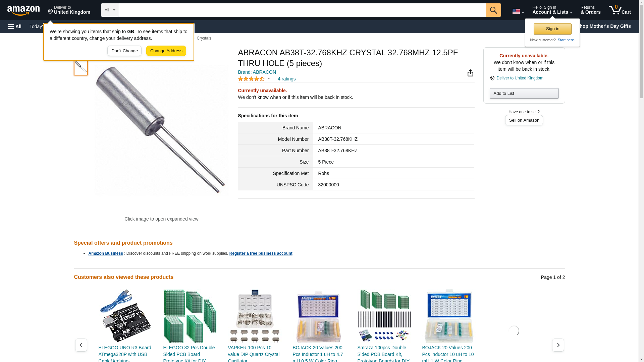Screen dimensions: 644x362
Task: Open the ELEGOO UNO R3 Board product image
Action: [125, 316]
